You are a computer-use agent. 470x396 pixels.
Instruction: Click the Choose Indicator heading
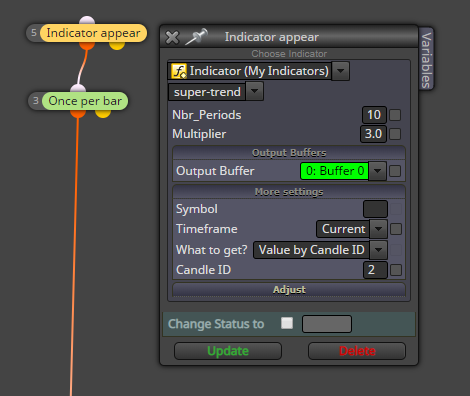(289, 54)
